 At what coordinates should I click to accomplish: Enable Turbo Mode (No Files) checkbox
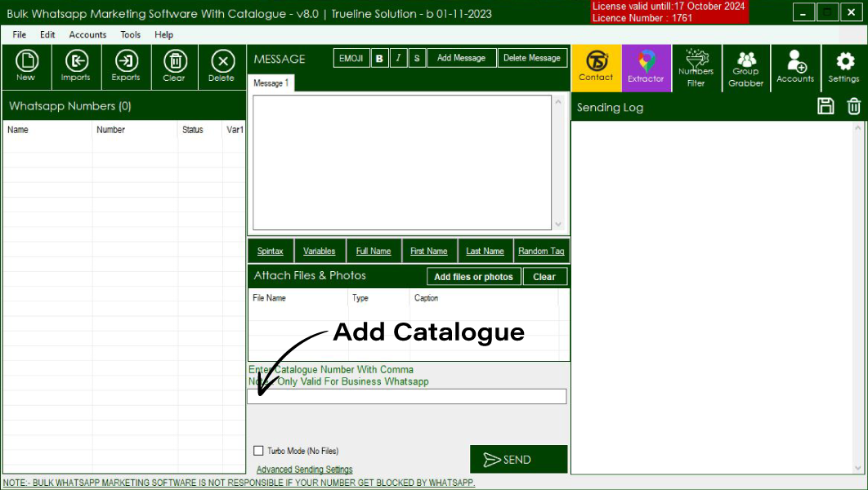[258, 451]
